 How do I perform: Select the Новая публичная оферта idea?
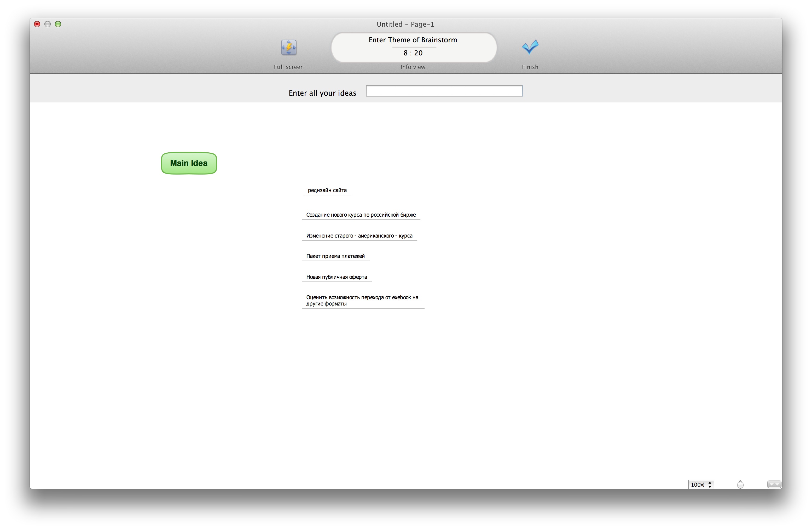point(337,277)
